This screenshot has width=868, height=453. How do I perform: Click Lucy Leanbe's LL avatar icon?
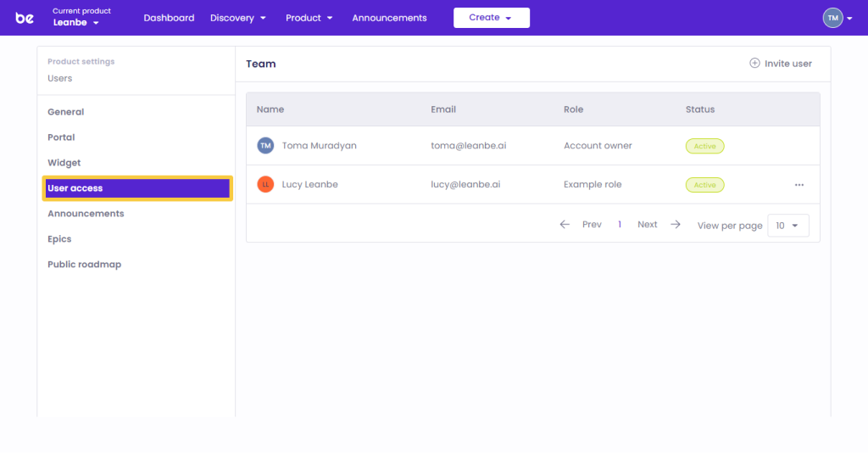pos(265,185)
